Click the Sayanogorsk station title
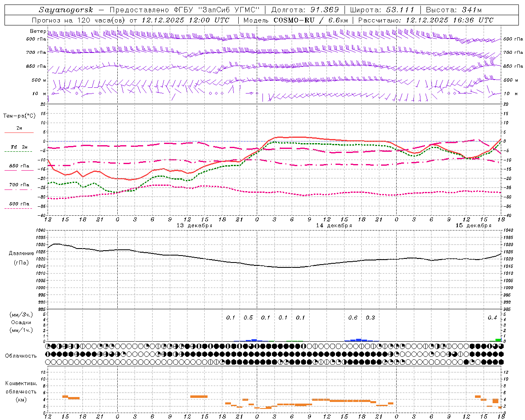Viewport: 525px width, 420px height. tap(66, 10)
